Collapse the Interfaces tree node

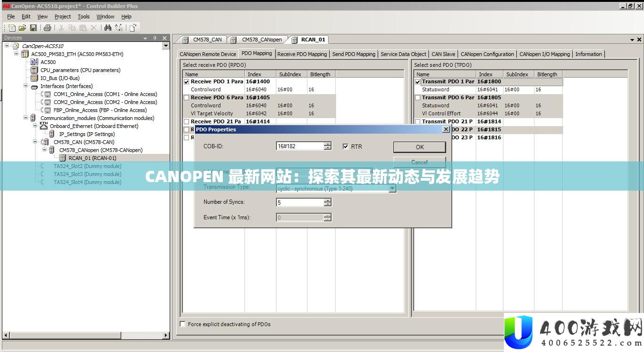[25, 86]
